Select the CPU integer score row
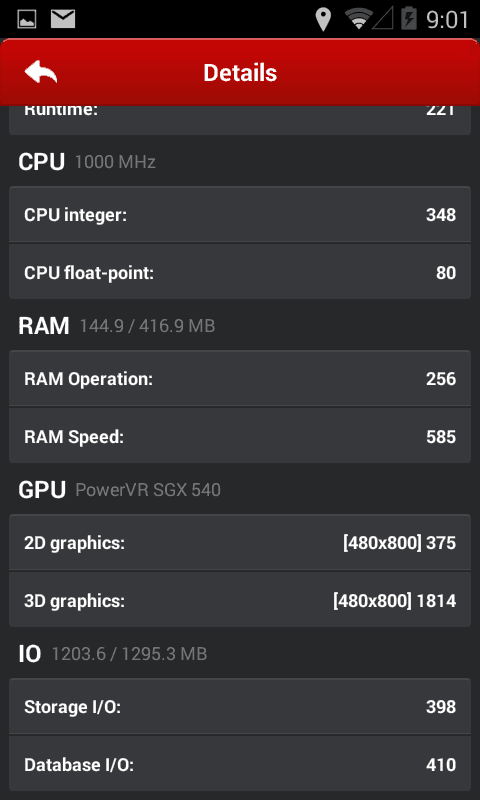The image size is (480, 800). click(x=240, y=214)
